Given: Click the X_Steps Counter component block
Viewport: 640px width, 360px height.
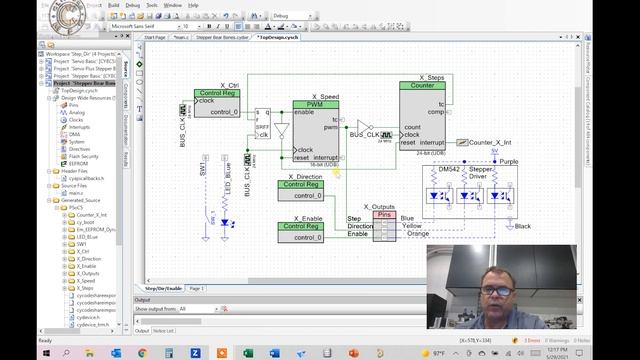Looking at the screenshot, I should tap(422, 116).
